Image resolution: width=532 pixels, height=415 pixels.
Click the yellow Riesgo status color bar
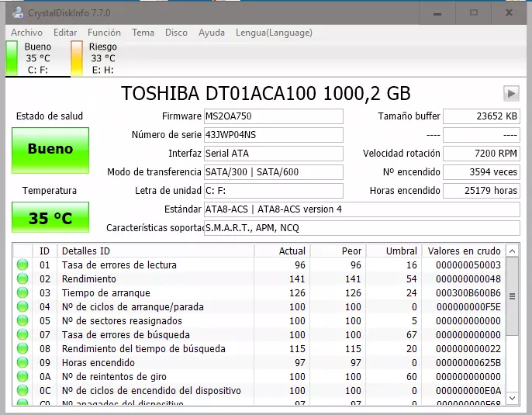76,58
